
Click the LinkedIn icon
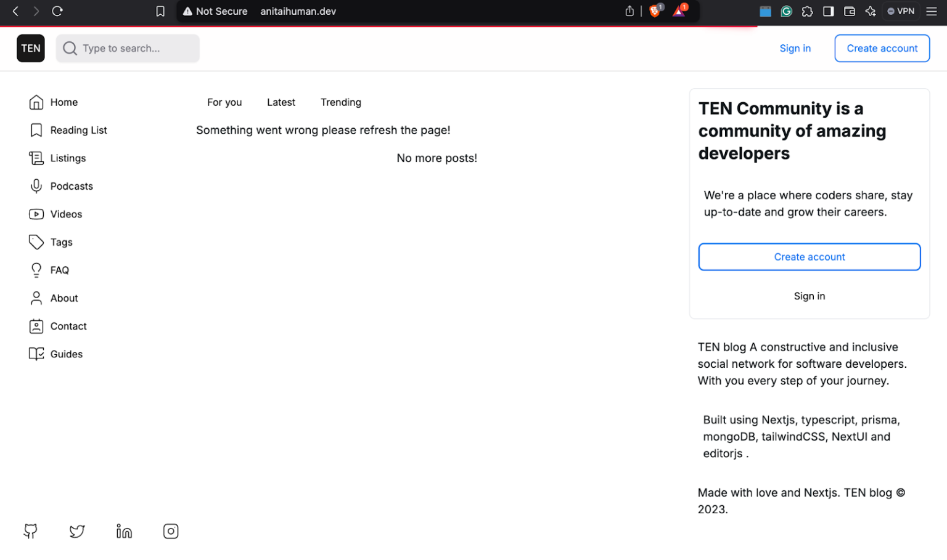pos(124,531)
